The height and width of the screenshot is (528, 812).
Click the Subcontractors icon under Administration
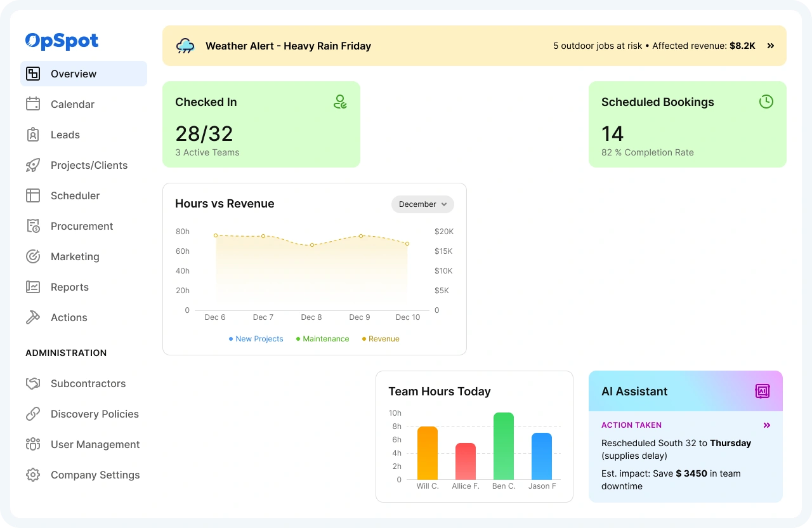(x=33, y=383)
